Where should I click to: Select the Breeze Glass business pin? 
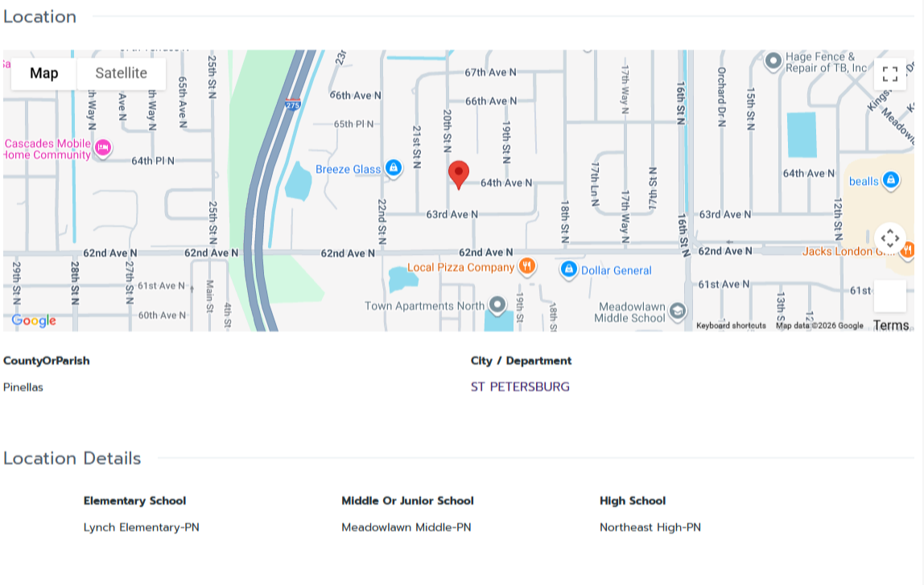[x=394, y=168]
